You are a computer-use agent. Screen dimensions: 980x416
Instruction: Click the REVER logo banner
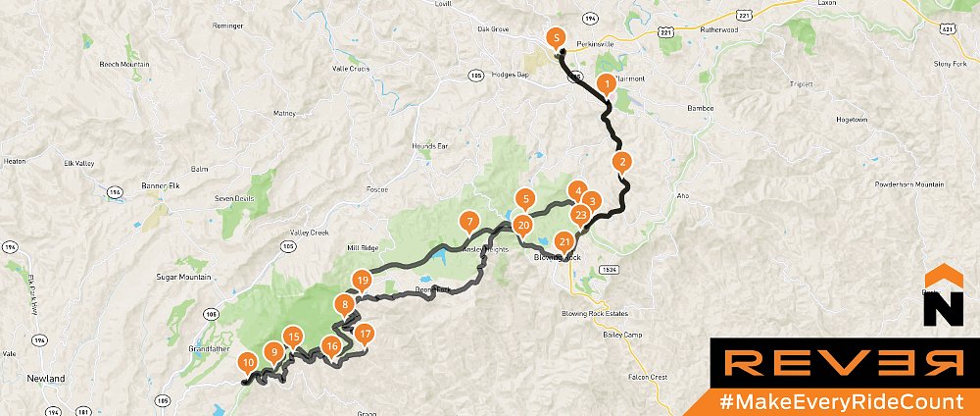[845, 363]
